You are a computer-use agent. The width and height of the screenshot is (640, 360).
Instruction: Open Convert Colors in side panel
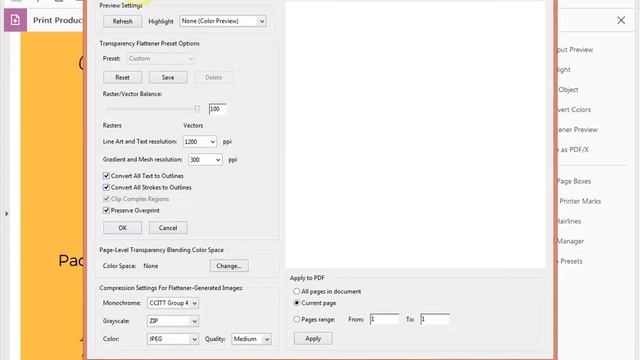click(573, 110)
